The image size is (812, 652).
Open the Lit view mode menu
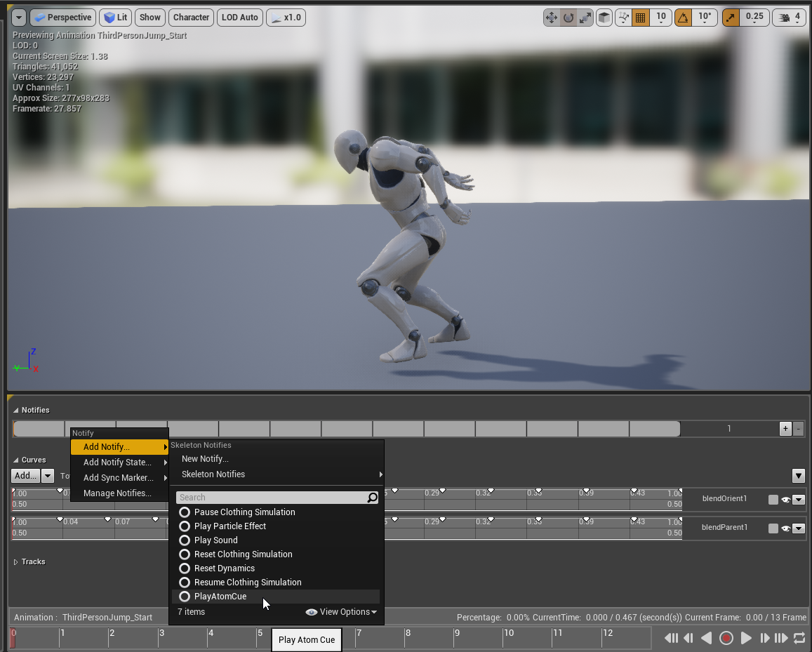point(116,18)
